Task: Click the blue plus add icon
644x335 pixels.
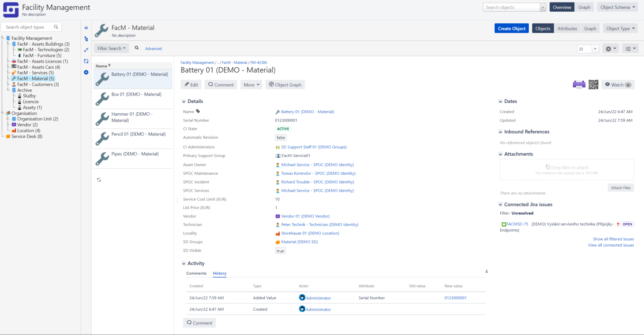Action: tap(86, 72)
